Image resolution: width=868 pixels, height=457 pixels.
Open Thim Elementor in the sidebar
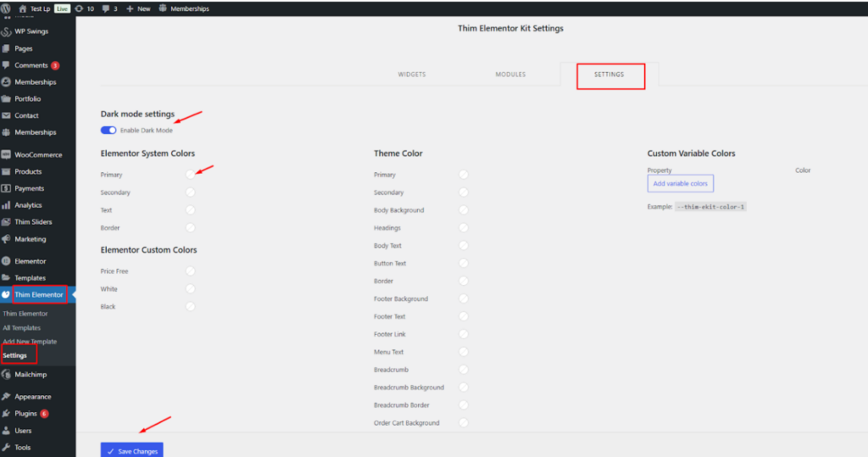point(39,295)
